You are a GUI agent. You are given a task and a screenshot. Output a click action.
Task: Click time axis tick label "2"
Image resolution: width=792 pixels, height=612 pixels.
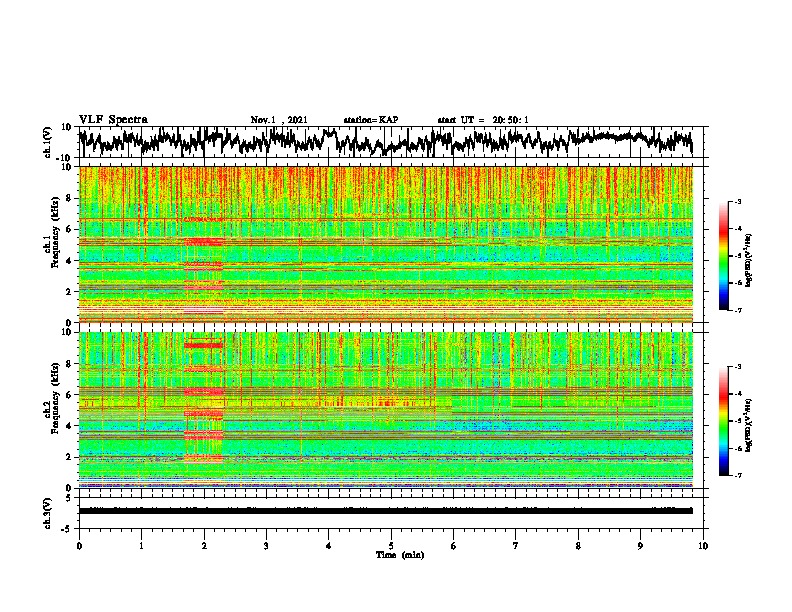coord(204,546)
